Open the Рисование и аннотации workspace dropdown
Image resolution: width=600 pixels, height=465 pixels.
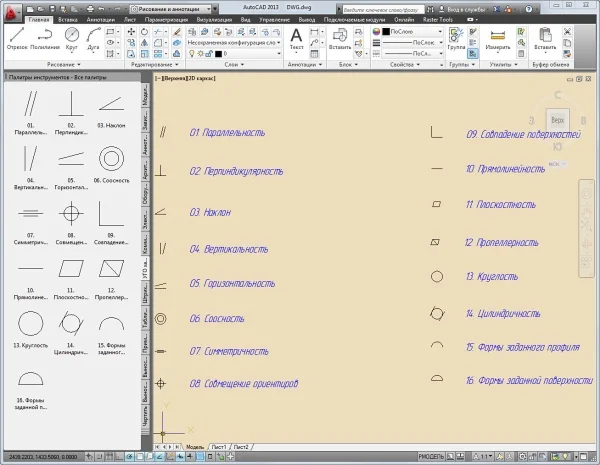(171, 8)
